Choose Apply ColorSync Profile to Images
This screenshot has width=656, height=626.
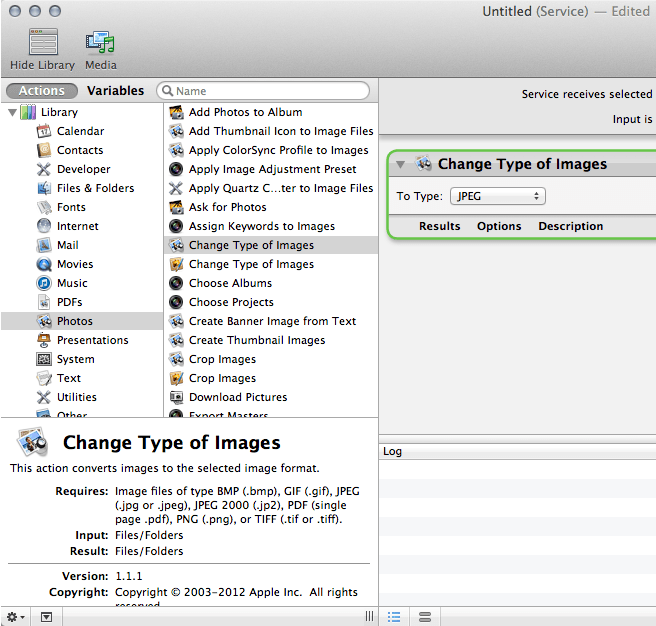pyautogui.click(x=271, y=150)
